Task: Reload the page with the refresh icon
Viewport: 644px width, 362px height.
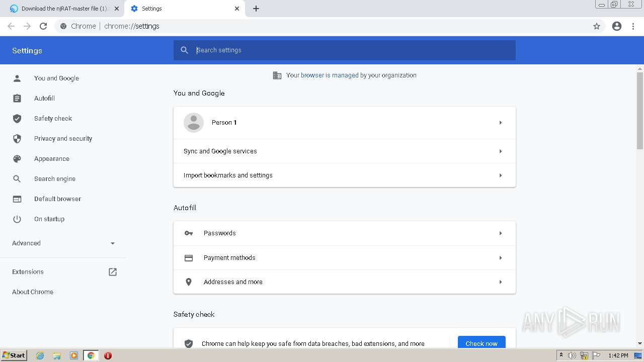Action: 43,26
